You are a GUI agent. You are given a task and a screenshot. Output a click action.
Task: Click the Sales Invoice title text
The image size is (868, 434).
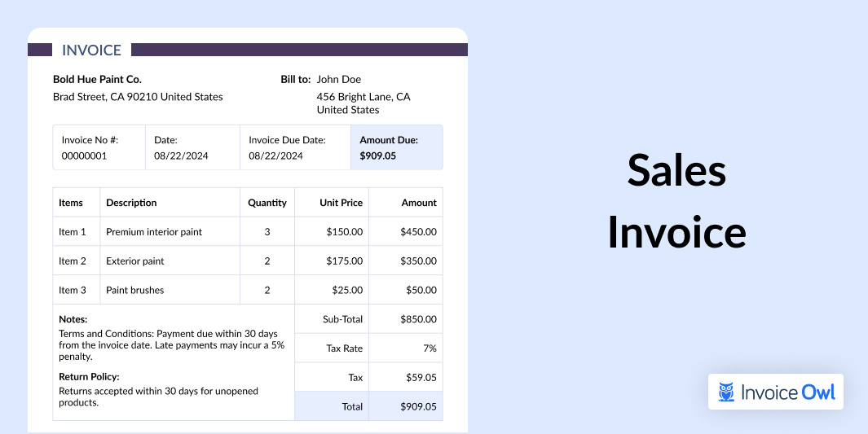point(676,201)
